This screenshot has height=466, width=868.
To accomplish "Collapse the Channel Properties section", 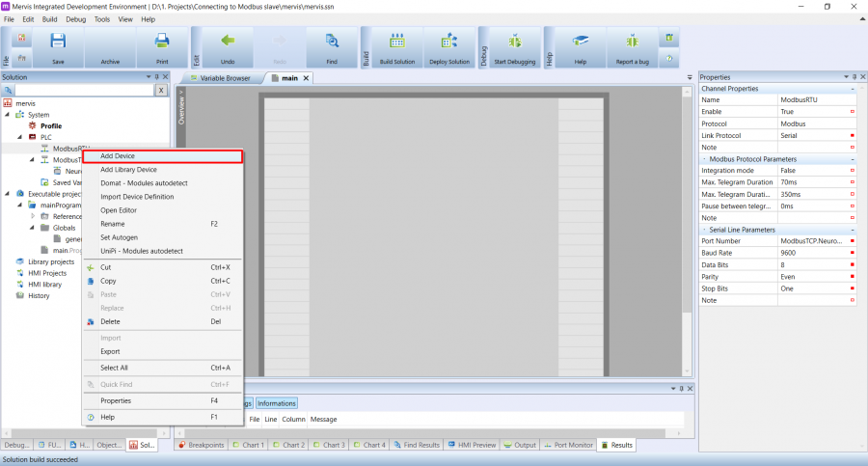I will tap(852, 89).
